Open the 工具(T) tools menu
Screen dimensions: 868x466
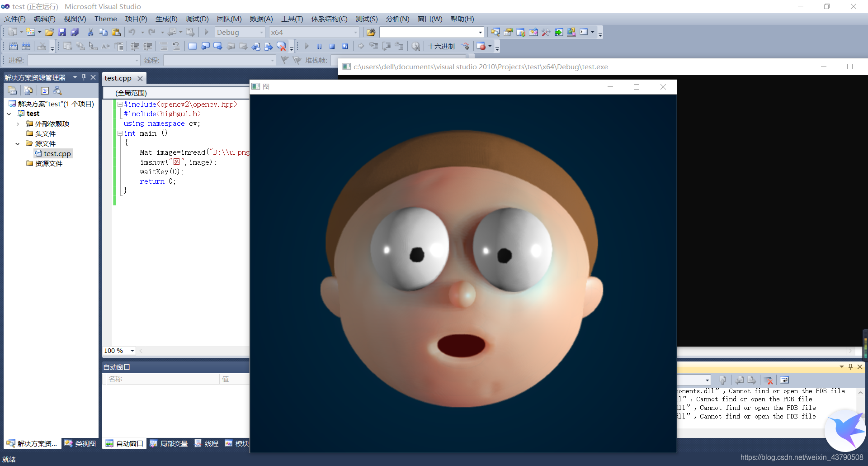[x=292, y=19]
